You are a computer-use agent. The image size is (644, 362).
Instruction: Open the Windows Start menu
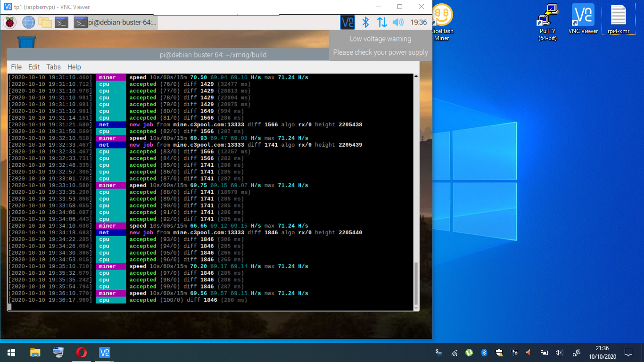click(11, 352)
